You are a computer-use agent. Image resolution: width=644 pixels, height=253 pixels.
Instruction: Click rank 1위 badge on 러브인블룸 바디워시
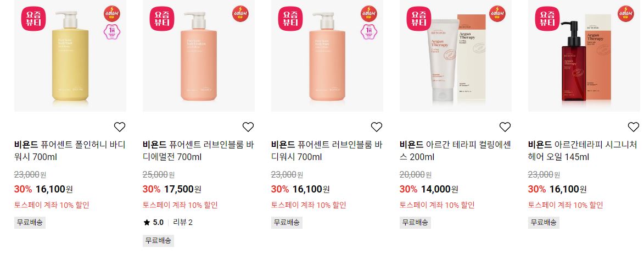pyautogui.click(x=368, y=32)
